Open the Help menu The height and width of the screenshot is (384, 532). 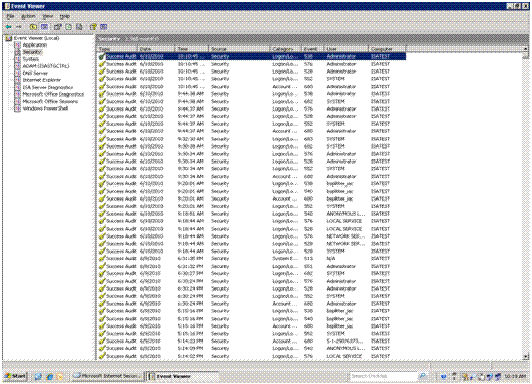click(x=64, y=16)
